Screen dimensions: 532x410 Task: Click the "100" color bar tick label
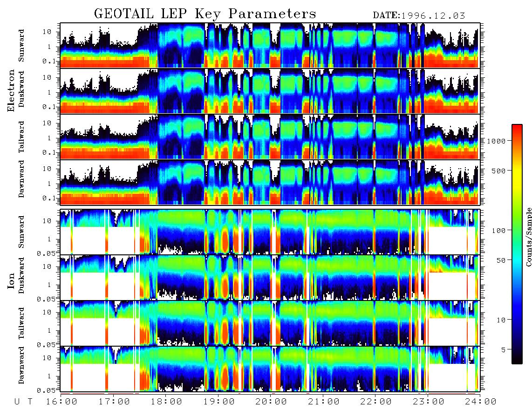(498, 231)
